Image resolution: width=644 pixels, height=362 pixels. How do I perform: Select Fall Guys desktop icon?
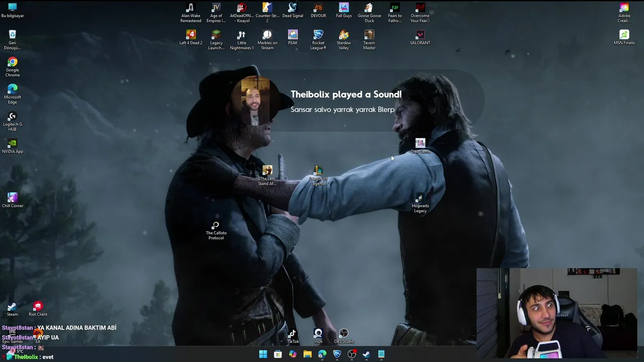(344, 11)
